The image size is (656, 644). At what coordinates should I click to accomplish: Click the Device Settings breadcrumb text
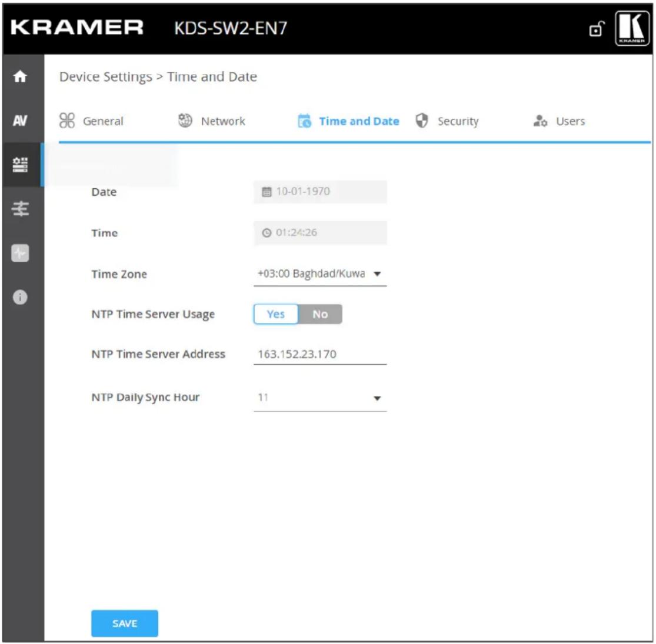point(106,77)
